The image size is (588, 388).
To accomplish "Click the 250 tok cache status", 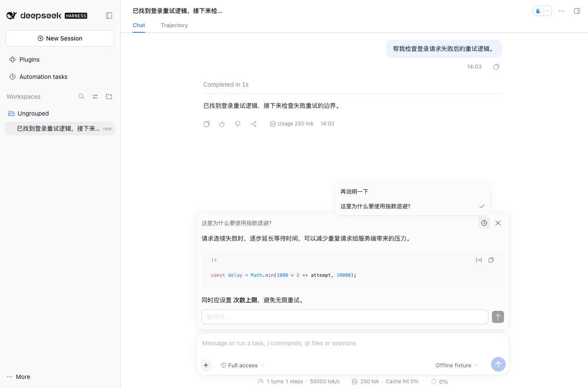I will [x=385, y=382].
